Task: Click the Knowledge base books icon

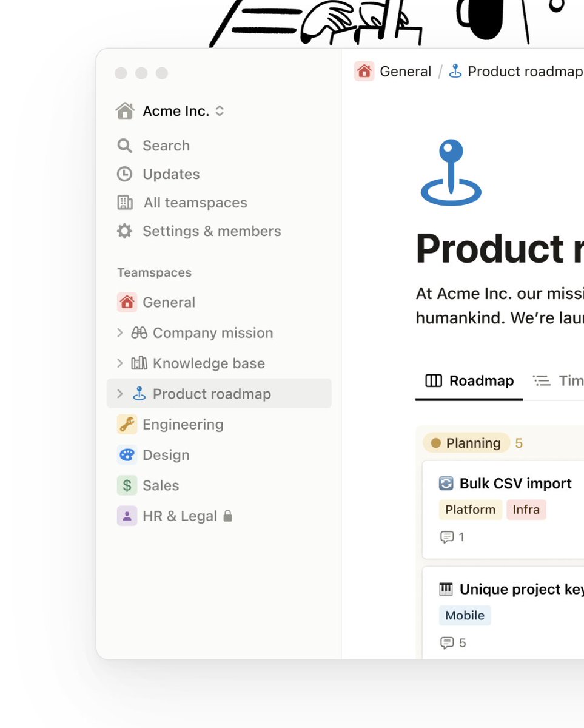Action: (139, 363)
